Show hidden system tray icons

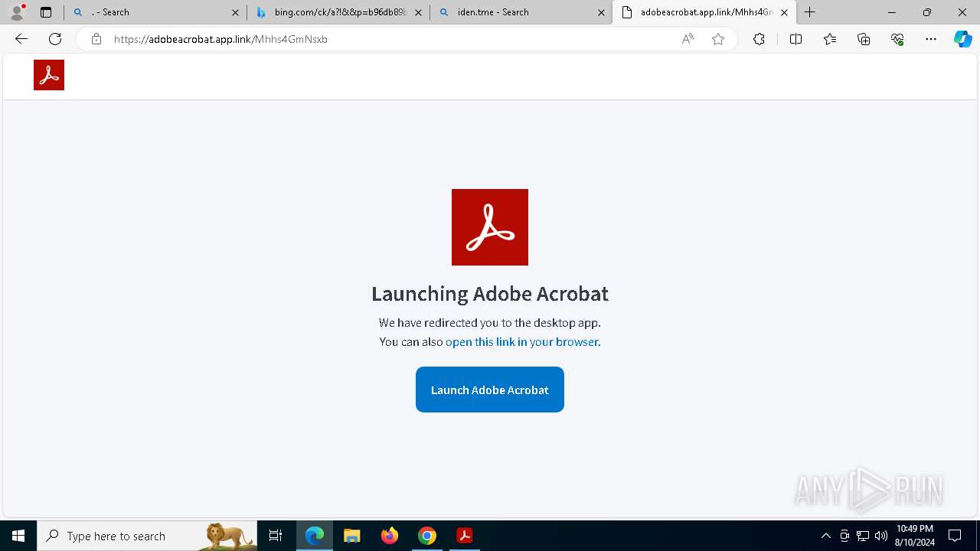coord(825,536)
